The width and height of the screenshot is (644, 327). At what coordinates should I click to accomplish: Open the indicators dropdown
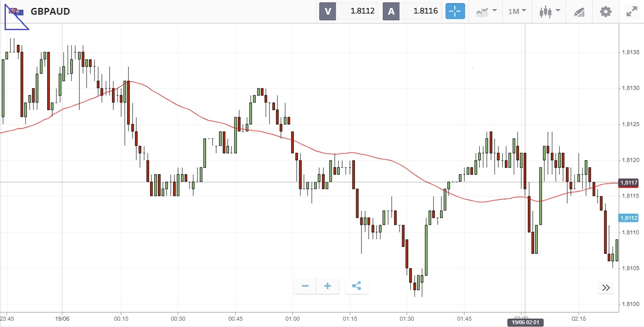(x=486, y=11)
